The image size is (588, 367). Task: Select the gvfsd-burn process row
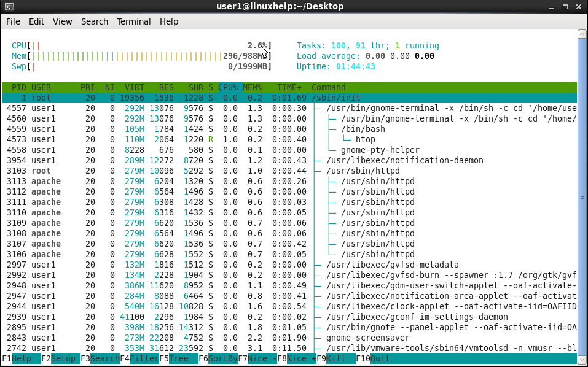point(289,276)
